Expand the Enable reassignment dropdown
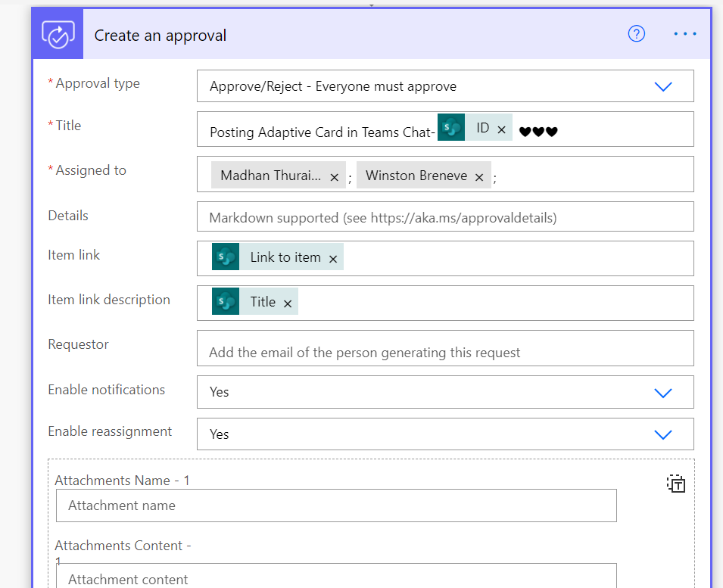The image size is (723, 588). point(663,434)
